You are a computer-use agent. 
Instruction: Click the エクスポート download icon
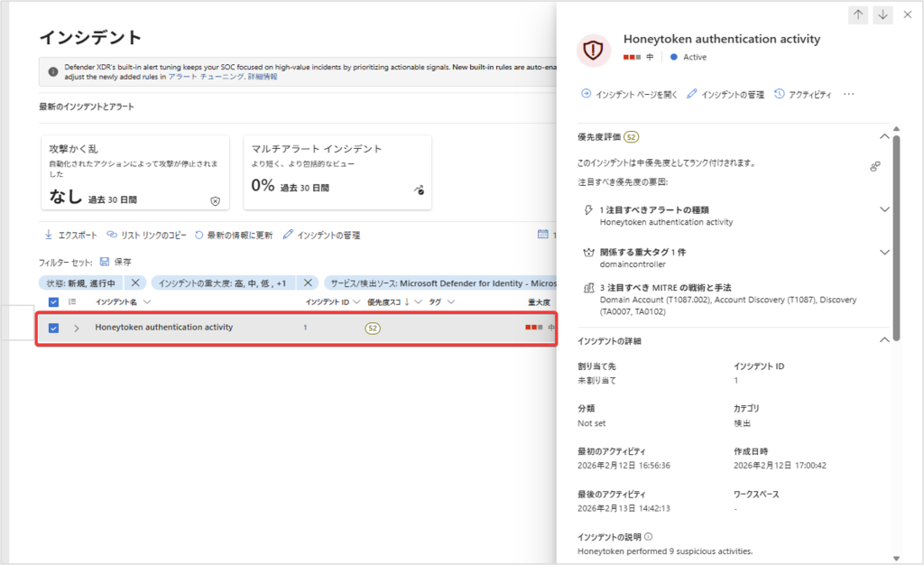click(x=49, y=236)
